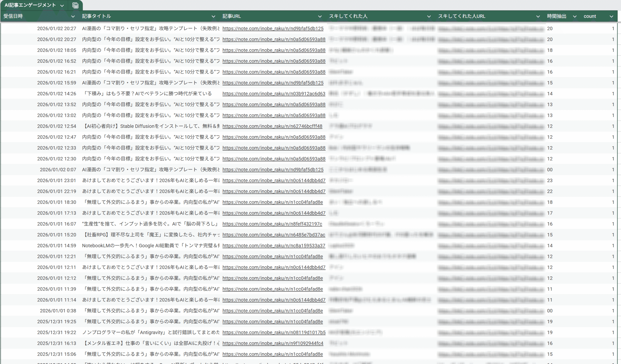
Task: Select the 2025/12/31 19:22 timestamp cell
Action: click(57, 332)
